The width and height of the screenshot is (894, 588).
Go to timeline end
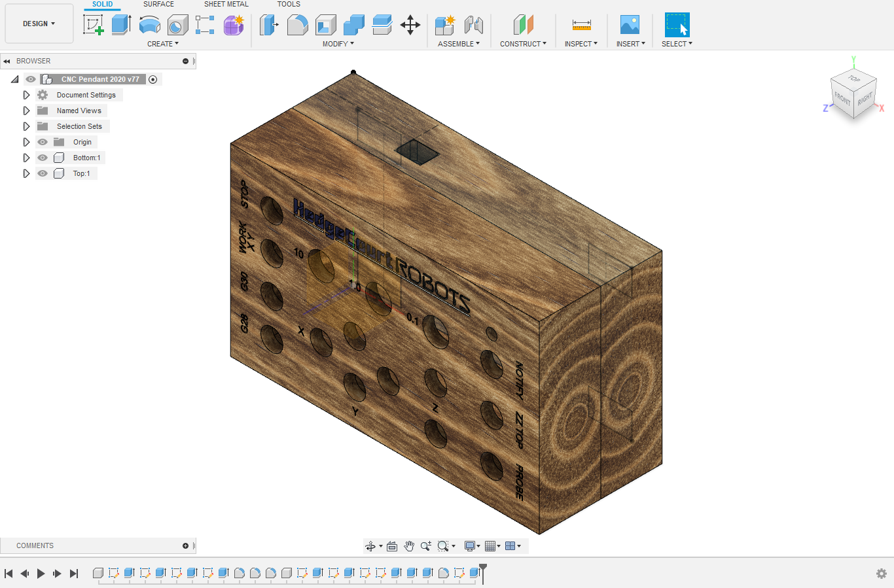pos(73,574)
